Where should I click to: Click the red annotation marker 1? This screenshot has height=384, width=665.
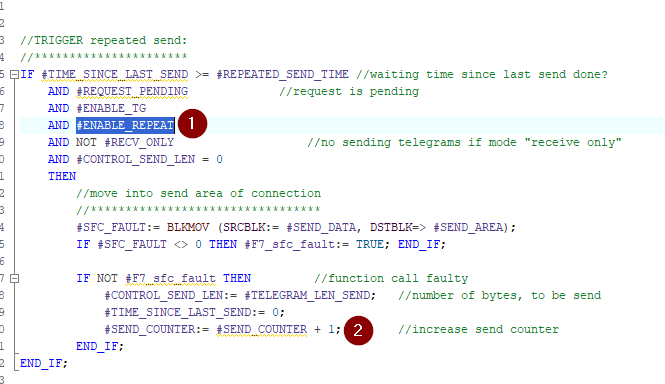pos(192,123)
